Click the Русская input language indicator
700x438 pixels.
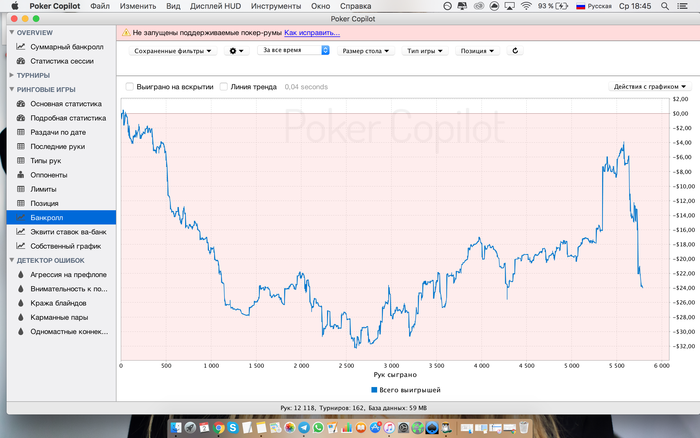[594, 6]
